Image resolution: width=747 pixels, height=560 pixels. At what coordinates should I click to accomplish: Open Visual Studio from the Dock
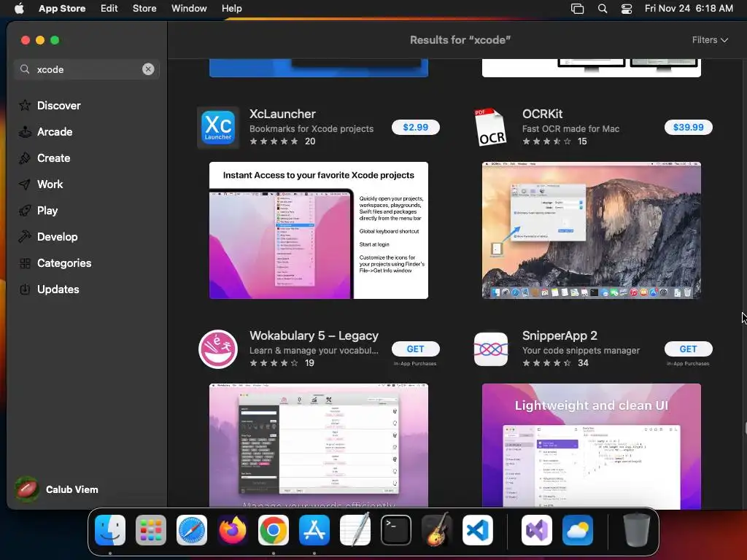(x=537, y=530)
